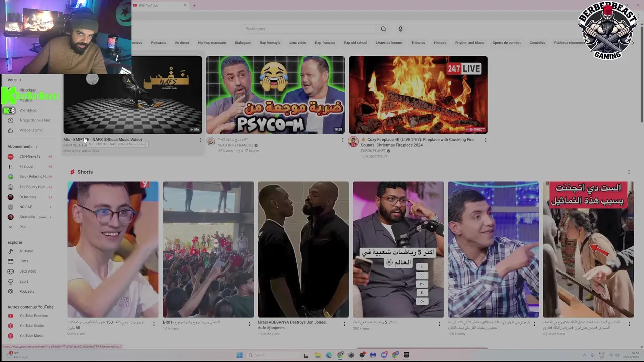Screen dimensions: 644x362
Task: Select the Jeux vidéo filter chip
Action: click(297, 43)
